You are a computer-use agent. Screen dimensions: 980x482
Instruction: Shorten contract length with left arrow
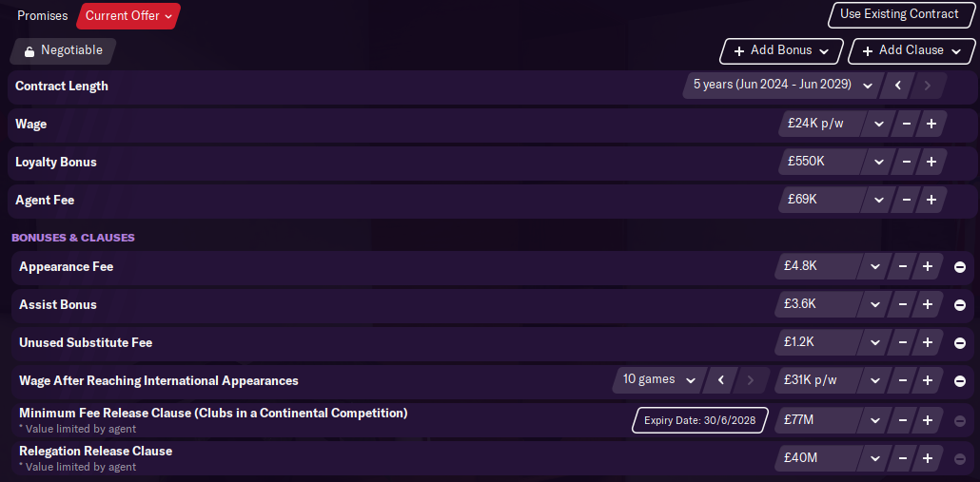point(898,86)
